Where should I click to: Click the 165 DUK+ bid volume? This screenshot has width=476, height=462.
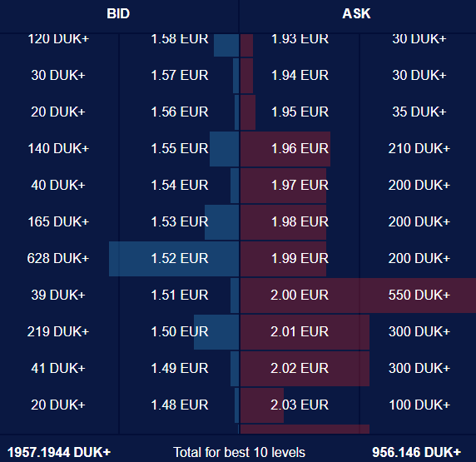tap(58, 222)
